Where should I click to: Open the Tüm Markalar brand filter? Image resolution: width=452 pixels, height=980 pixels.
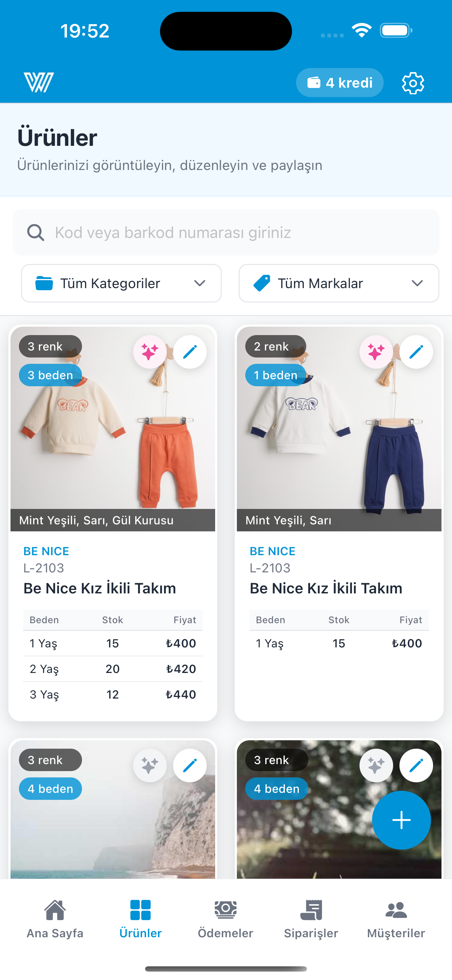coord(338,284)
